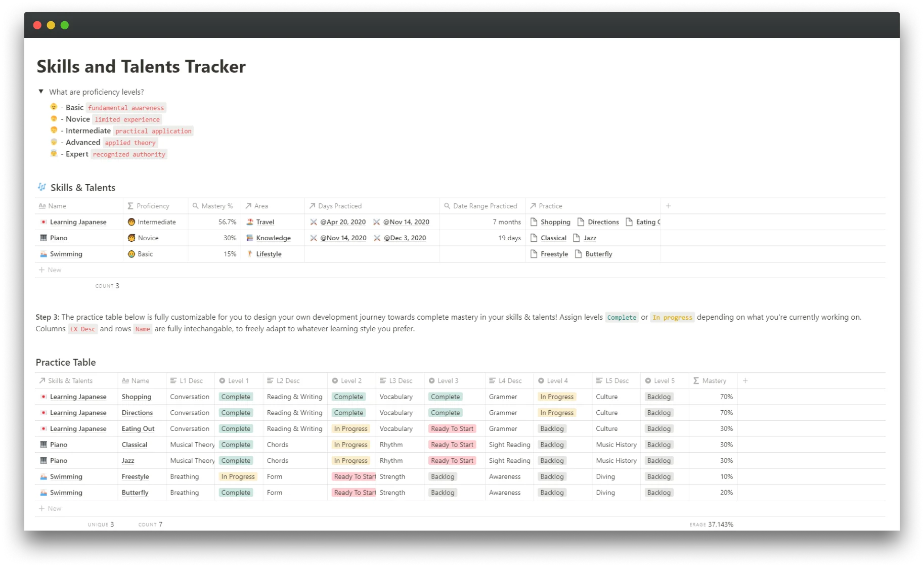Collapse the proficiency levels toggle triangle
The image size is (924, 567).
[x=41, y=92]
